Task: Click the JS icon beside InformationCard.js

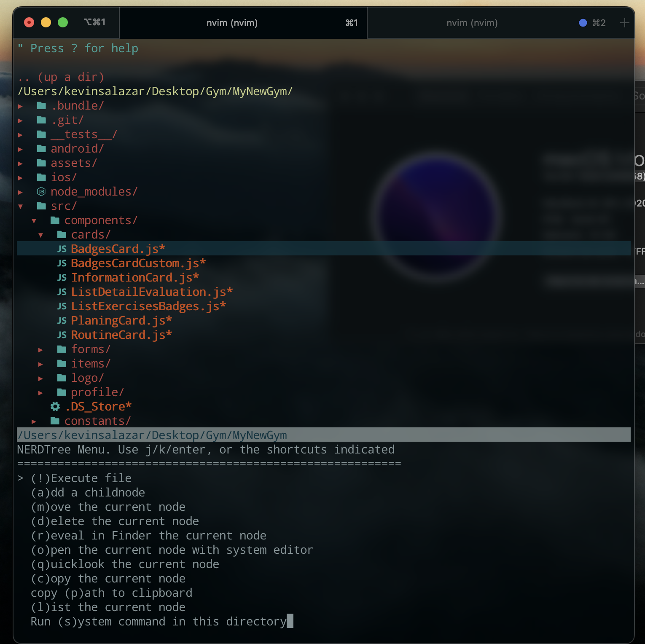Action: pos(62,278)
